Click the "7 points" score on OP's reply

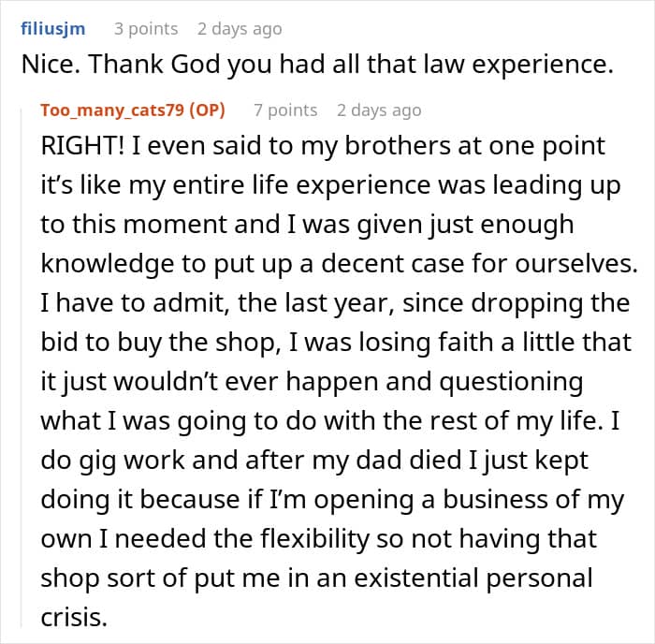[284, 110]
